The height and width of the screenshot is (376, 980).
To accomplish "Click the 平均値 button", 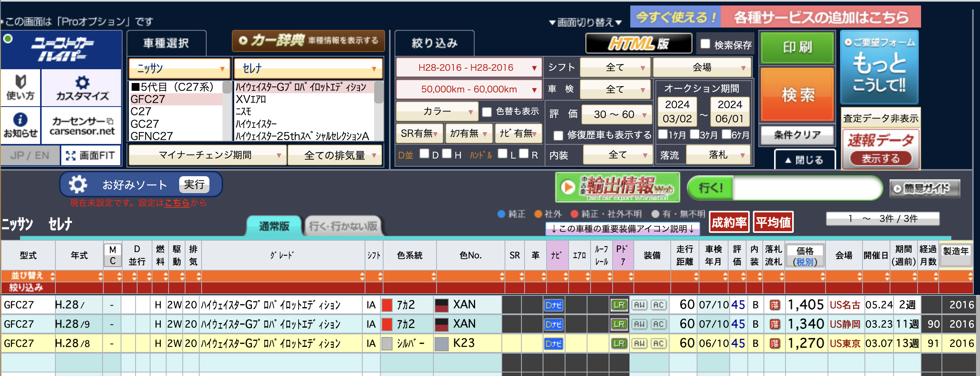I will point(773,222).
